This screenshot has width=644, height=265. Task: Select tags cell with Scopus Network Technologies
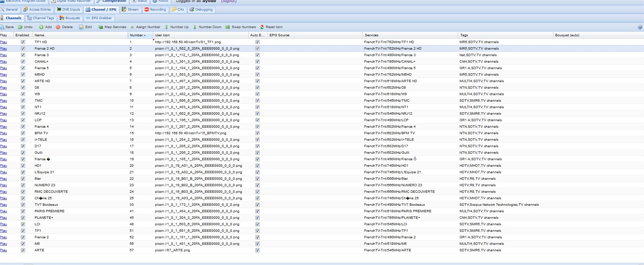[506, 205]
